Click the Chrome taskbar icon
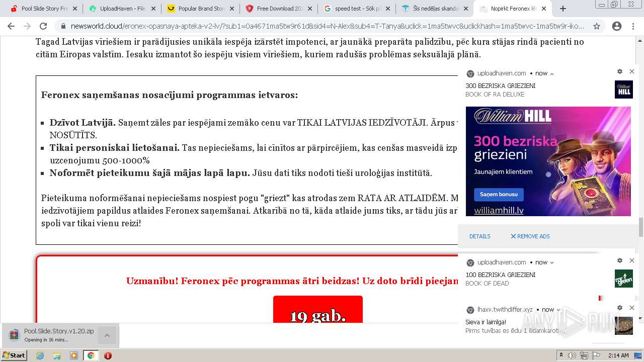 (91, 355)
